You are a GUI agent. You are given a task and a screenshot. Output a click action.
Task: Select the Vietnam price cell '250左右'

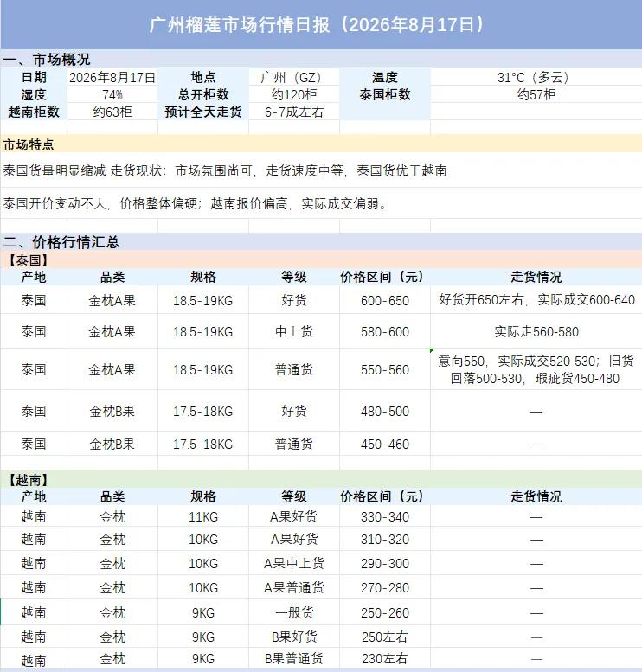(385, 637)
